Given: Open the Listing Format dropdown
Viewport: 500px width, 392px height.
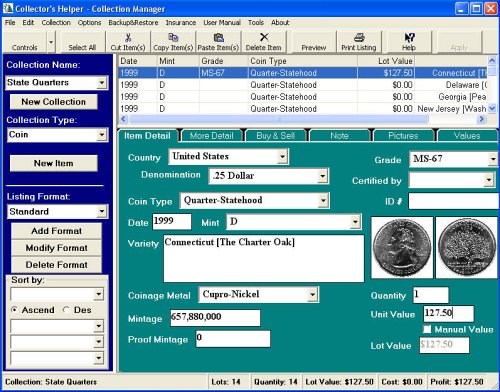Looking at the screenshot, I should [x=102, y=211].
